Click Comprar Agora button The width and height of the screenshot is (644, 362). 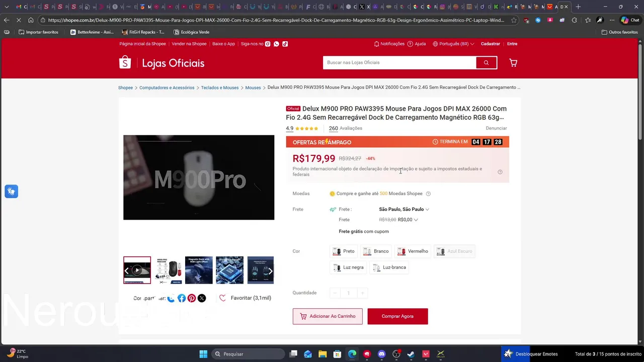[397, 316]
